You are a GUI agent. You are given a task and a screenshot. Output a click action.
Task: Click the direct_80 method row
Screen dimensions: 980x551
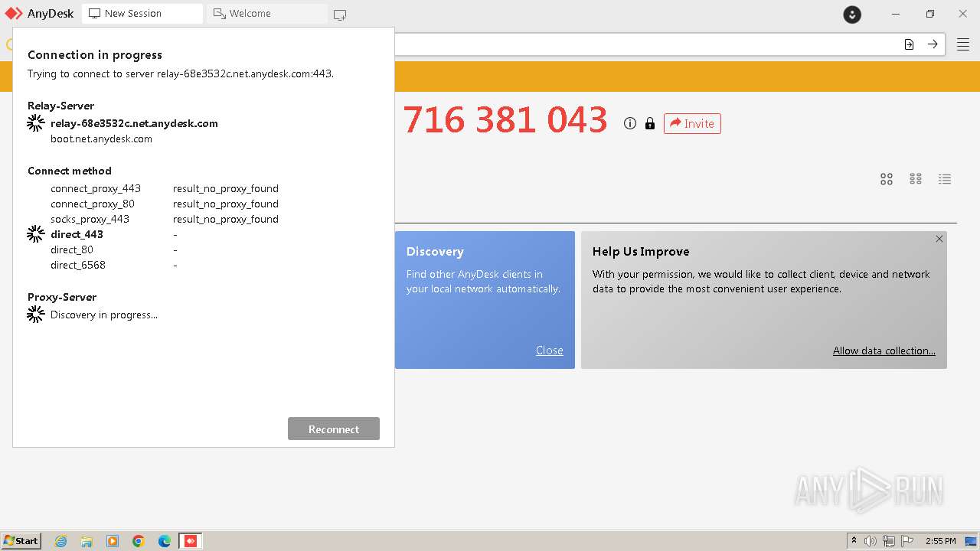pyautogui.click(x=114, y=249)
